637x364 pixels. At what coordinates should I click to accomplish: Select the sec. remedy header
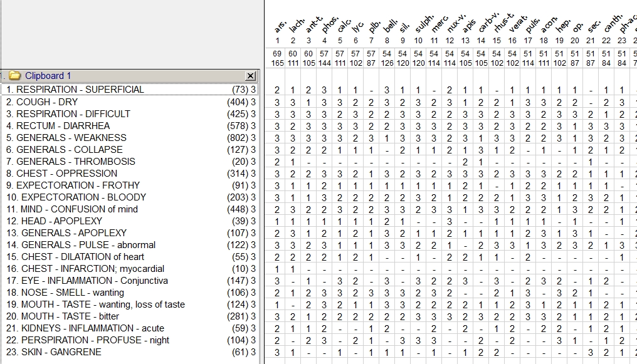pos(594,26)
